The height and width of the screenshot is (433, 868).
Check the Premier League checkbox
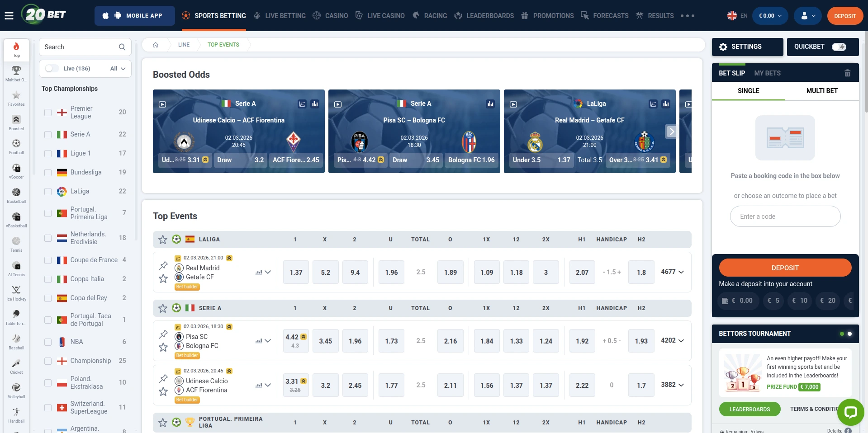48,113
